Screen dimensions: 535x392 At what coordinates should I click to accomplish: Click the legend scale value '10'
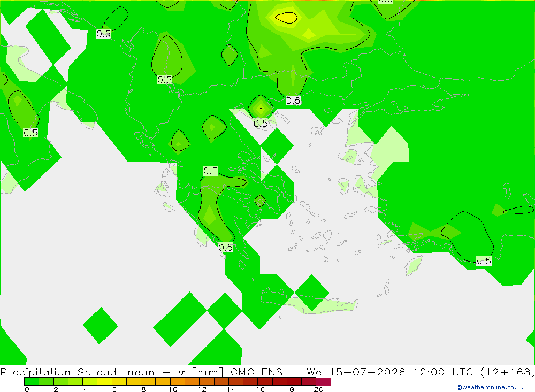tap(173, 389)
